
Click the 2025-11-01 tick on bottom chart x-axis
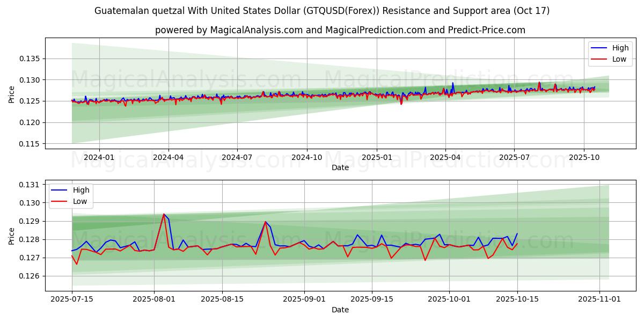[x=599, y=299]
